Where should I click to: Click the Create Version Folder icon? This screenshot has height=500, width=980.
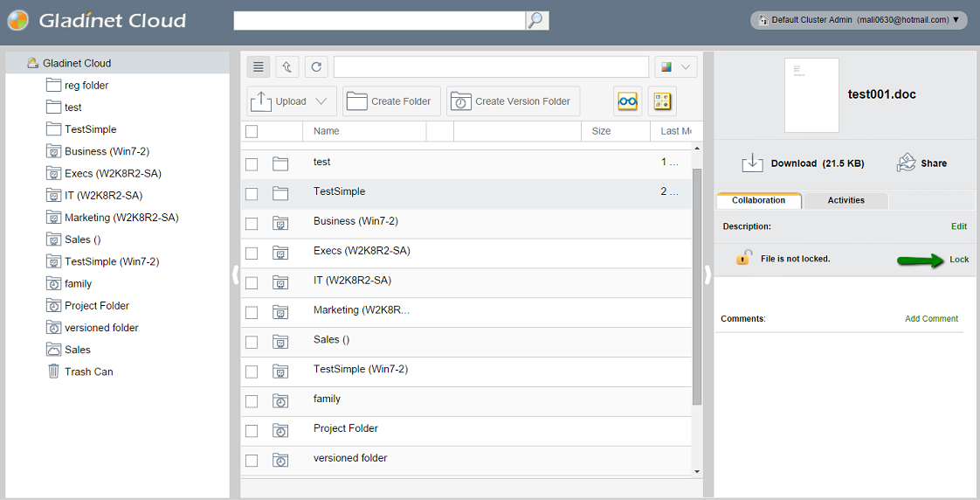(460, 101)
